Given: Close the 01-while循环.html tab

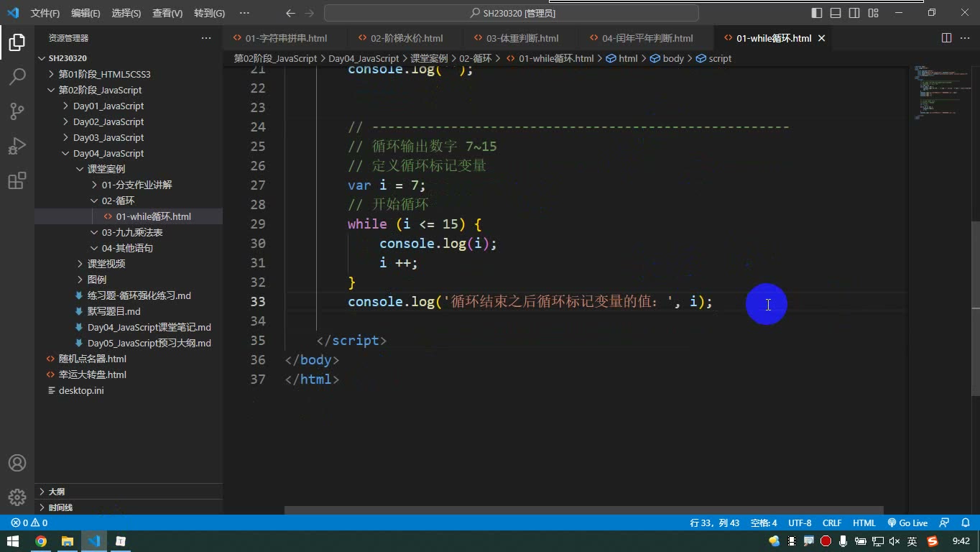Looking at the screenshot, I should click(x=822, y=38).
